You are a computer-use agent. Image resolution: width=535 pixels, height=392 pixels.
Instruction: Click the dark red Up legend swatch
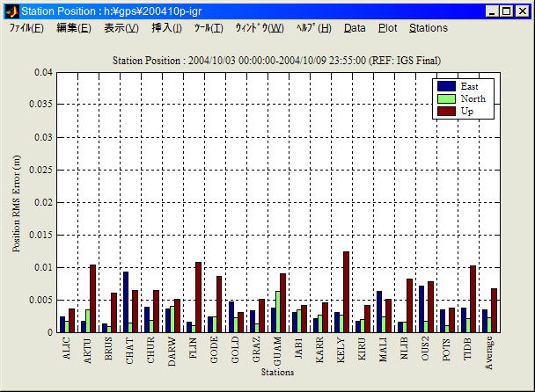tap(447, 111)
